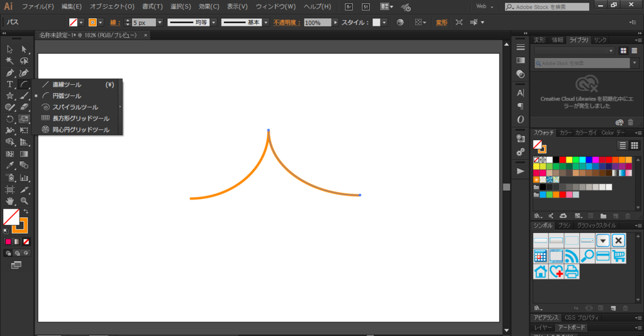Select the Star shape tool
Viewport: 644px width, 336px height.
9,95
